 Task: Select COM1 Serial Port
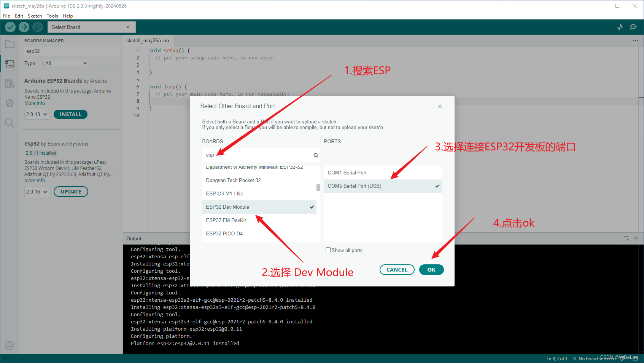[x=383, y=173]
